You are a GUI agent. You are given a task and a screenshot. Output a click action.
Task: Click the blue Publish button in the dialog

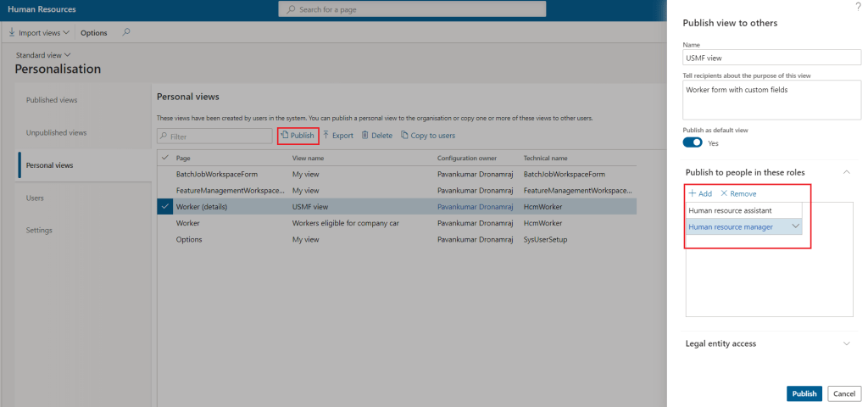point(804,393)
